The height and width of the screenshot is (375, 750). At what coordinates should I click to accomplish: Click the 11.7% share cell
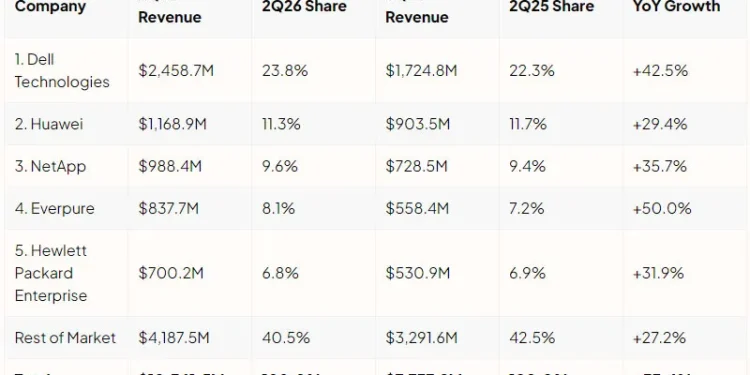(x=528, y=124)
